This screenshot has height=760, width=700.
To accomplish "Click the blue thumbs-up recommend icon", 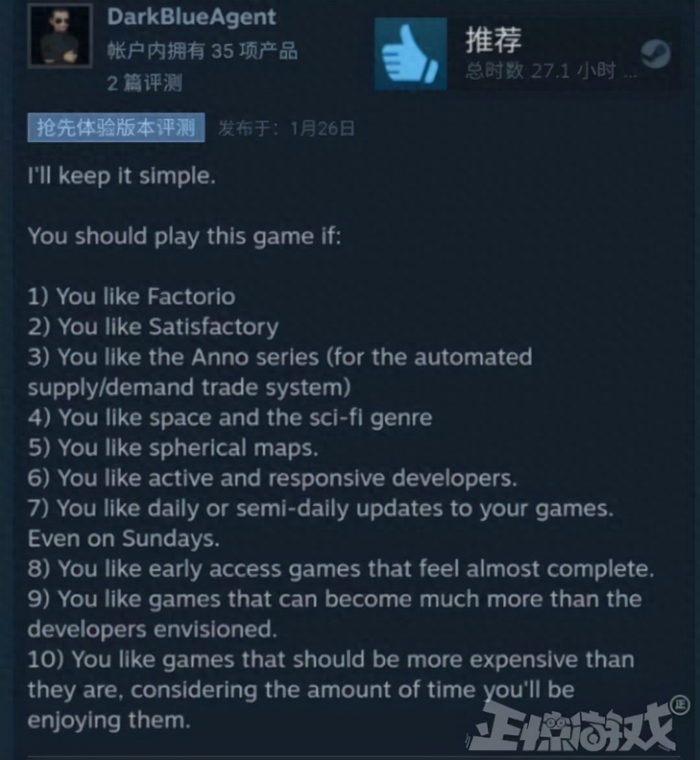I will pos(411,54).
